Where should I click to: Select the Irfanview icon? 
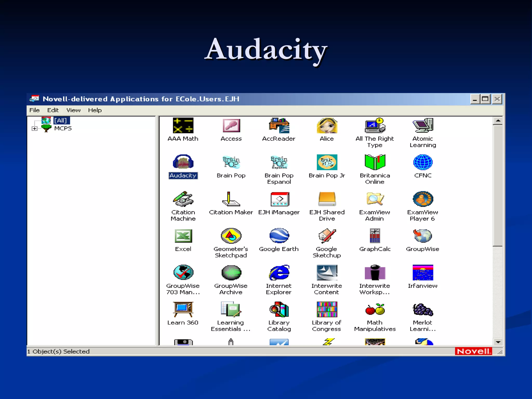423,272
